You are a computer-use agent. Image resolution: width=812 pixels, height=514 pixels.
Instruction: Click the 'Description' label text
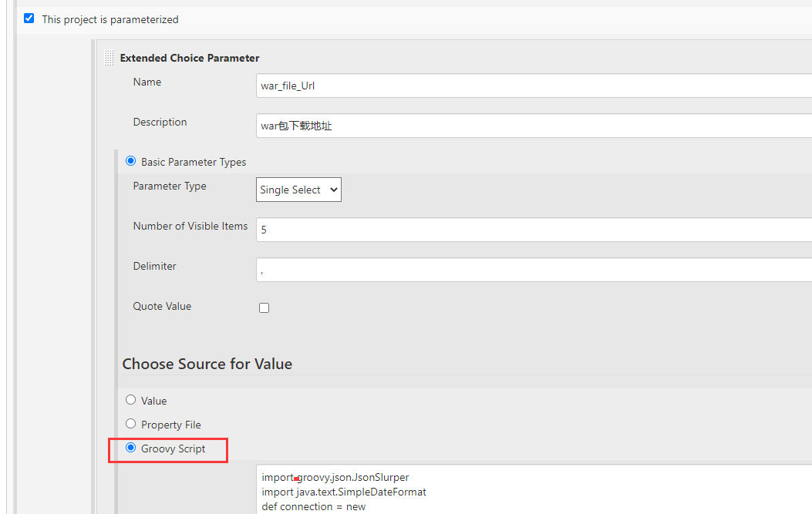pyautogui.click(x=160, y=123)
